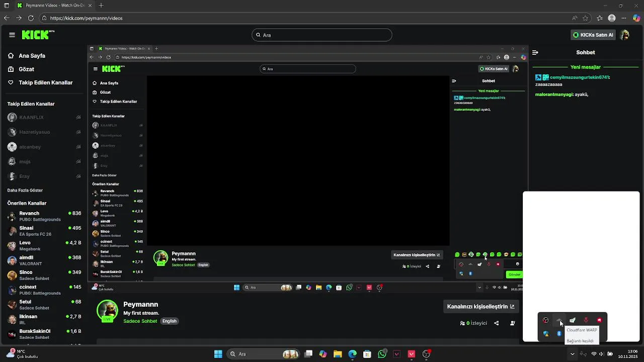
Task: Click the Kick search field Ara
Action: coord(322,35)
